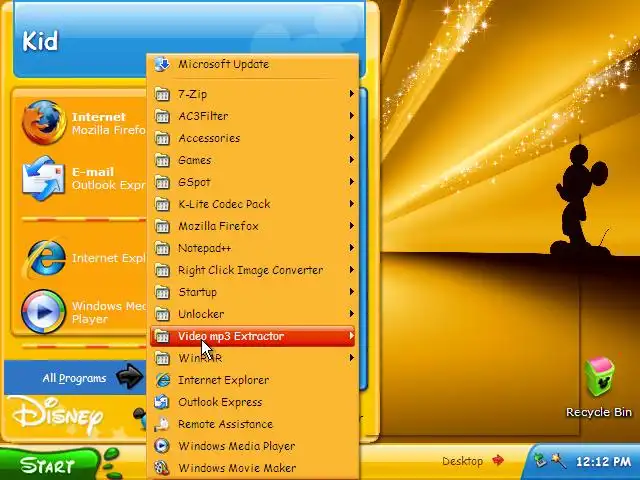Open Outlook Express from programs list
Screen dimensions: 640x480
click(x=253, y=402)
